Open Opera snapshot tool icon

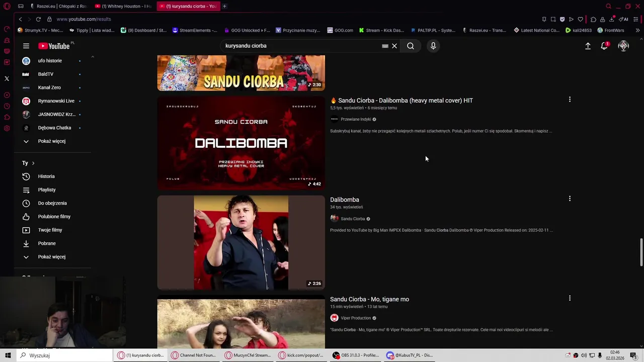point(553,19)
